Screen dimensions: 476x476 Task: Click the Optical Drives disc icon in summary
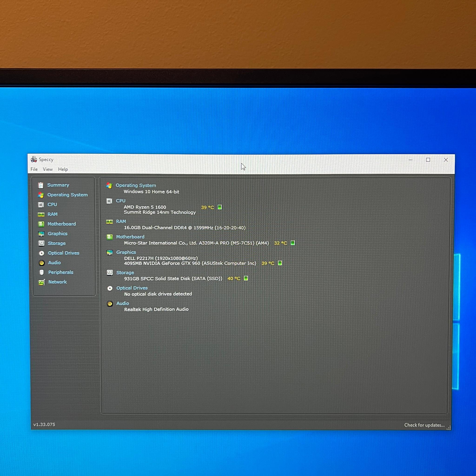click(x=110, y=288)
